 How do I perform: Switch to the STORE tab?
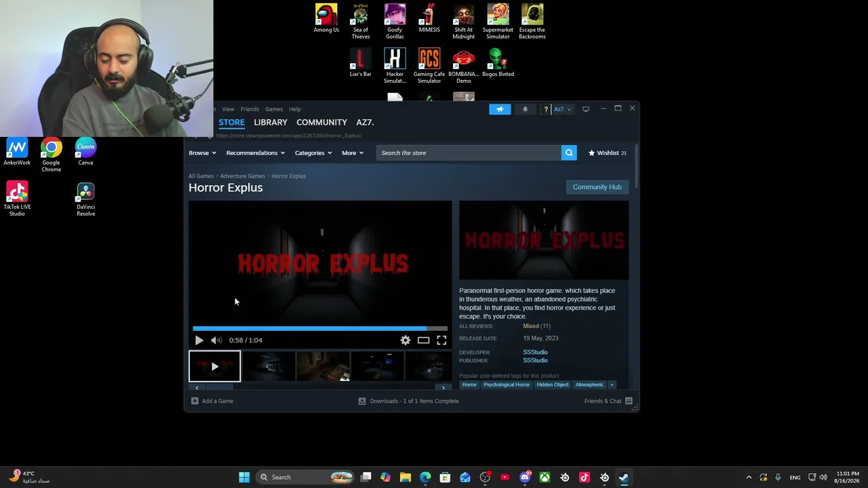231,123
